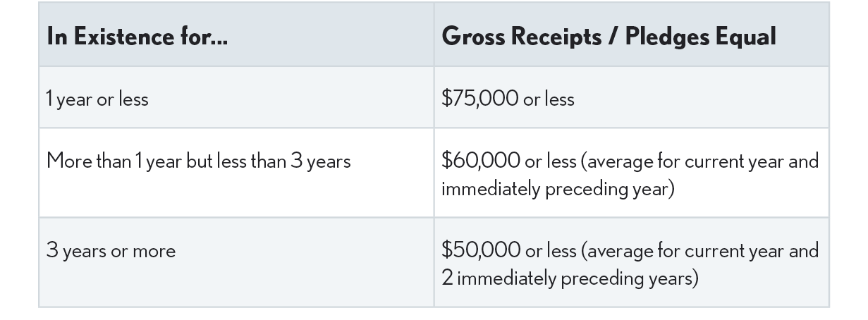Select the "1 year or less" cell
The height and width of the screenshot is (320, 868).
click(97, 99)
